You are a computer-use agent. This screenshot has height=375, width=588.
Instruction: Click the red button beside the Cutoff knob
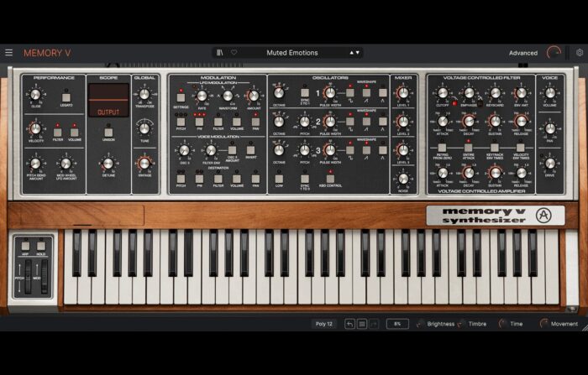(454, 103)
